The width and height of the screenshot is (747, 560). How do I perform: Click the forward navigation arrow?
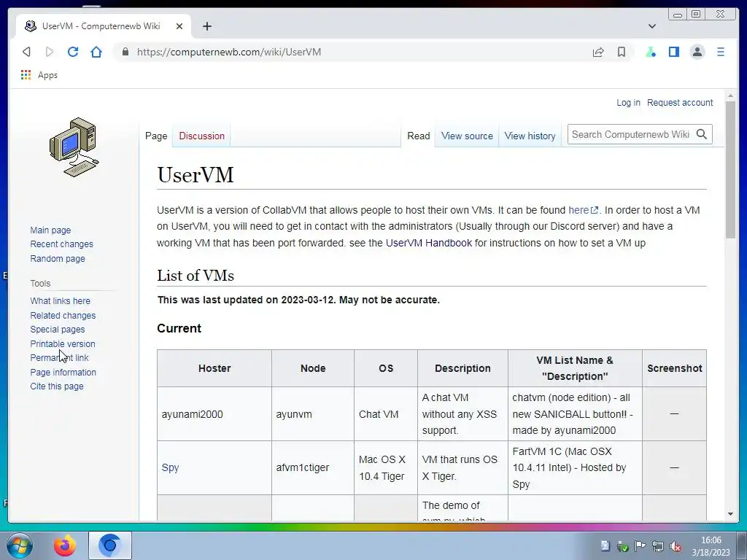(50, 52)
